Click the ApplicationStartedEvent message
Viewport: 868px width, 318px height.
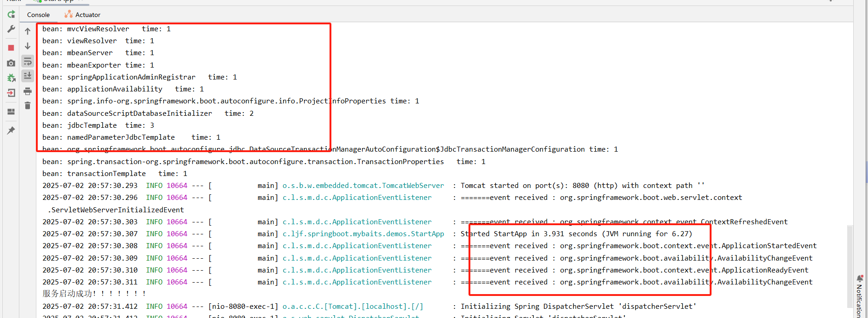[639, 246]
